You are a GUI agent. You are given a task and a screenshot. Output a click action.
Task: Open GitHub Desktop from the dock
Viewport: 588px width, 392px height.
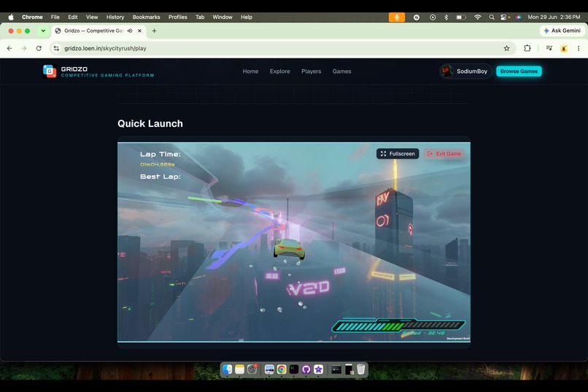(306, 369)
